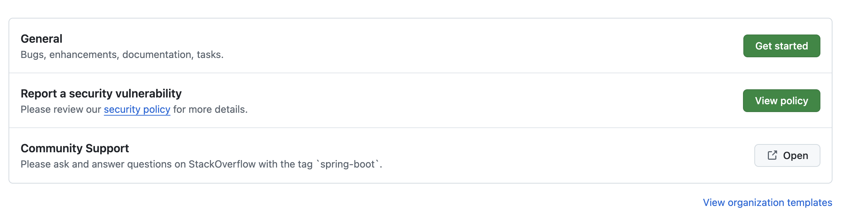
Task: Open the Community Support external page
Action: pyautogui.click(x=787, y=155)
